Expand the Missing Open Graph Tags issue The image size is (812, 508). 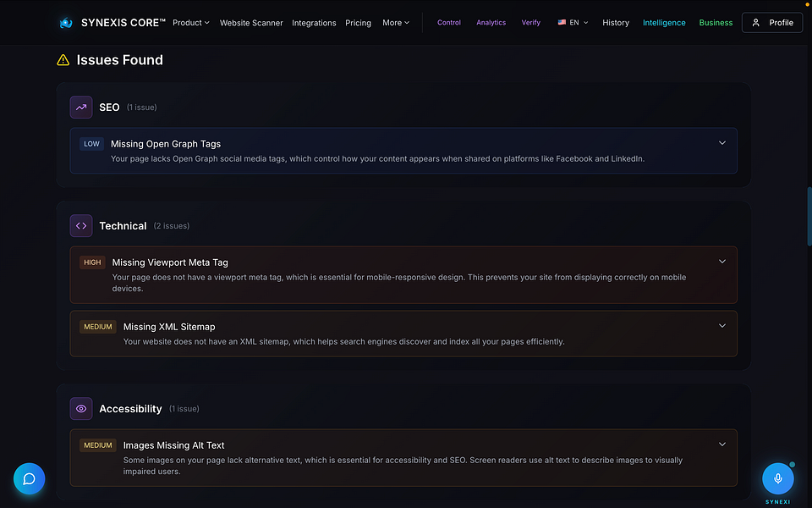(722, 143)
